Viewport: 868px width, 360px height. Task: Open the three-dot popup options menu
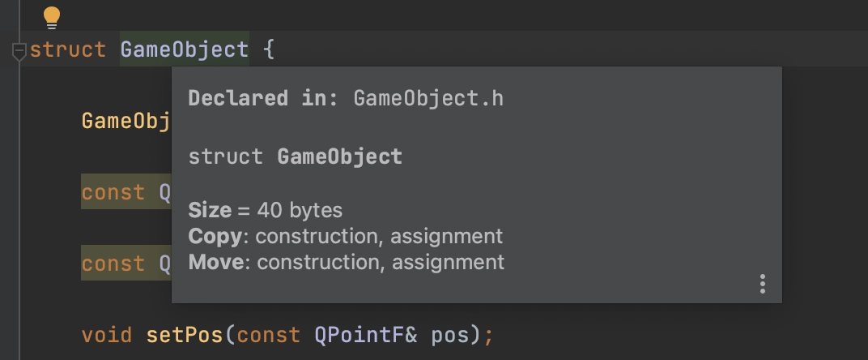click(x=762, y=284)
